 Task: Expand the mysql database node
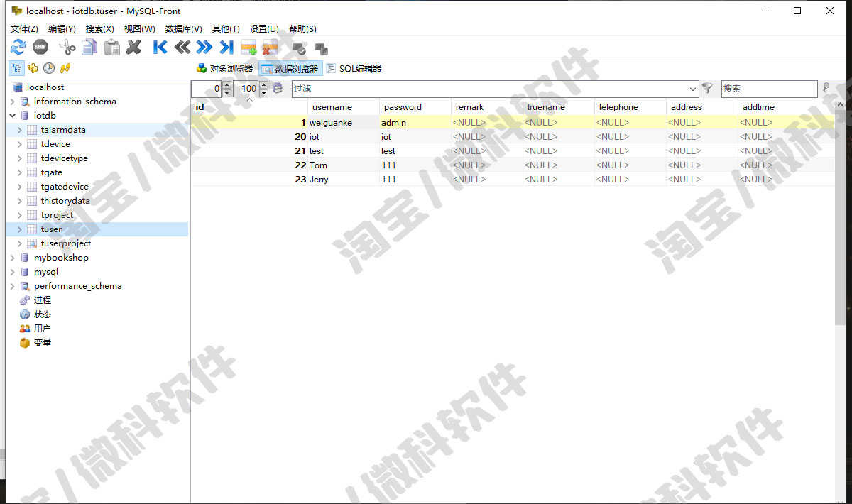pyautogui.click(x=13, y=272)
